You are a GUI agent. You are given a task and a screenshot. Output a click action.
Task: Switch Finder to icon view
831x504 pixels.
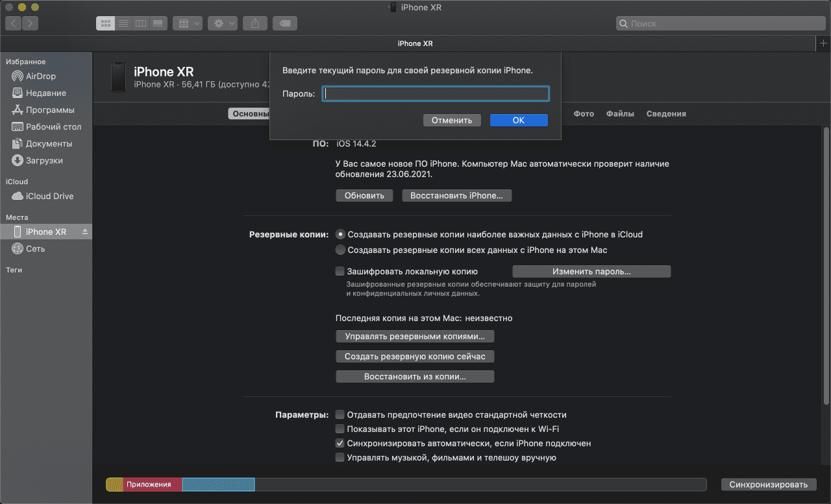point(105,23)
